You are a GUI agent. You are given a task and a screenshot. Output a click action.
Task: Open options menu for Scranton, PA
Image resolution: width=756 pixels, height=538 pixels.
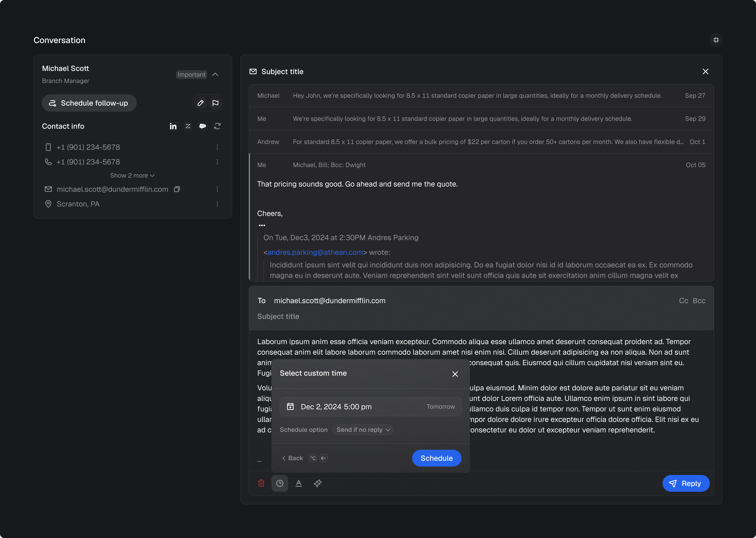point(217,204)
